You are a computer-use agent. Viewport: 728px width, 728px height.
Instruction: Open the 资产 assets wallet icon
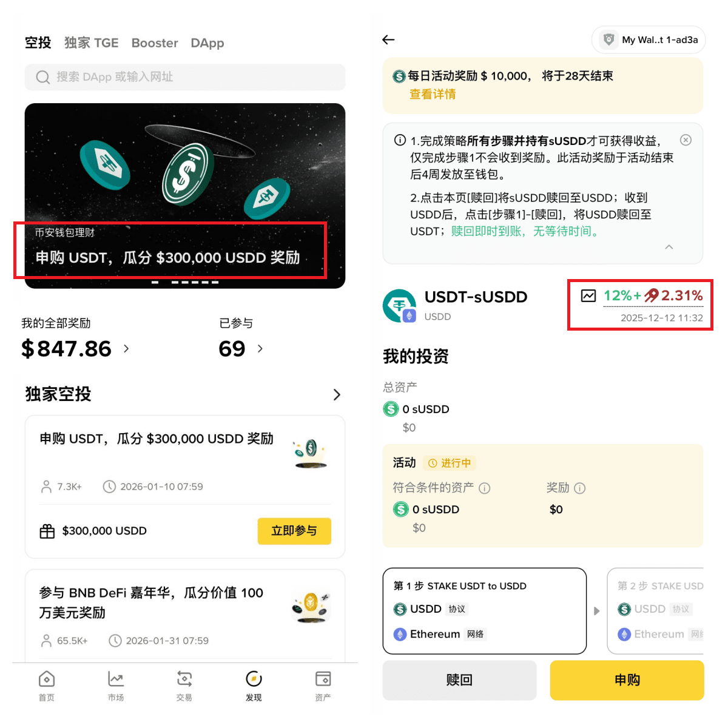pyautogui.click(x=323, y=679)
